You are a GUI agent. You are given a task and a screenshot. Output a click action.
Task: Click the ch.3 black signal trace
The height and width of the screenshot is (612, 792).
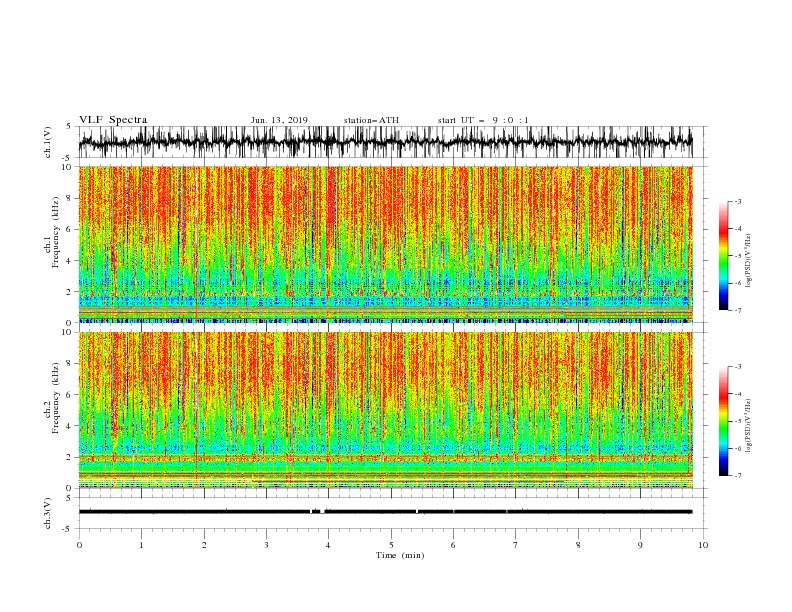click(x=385, y=512)
